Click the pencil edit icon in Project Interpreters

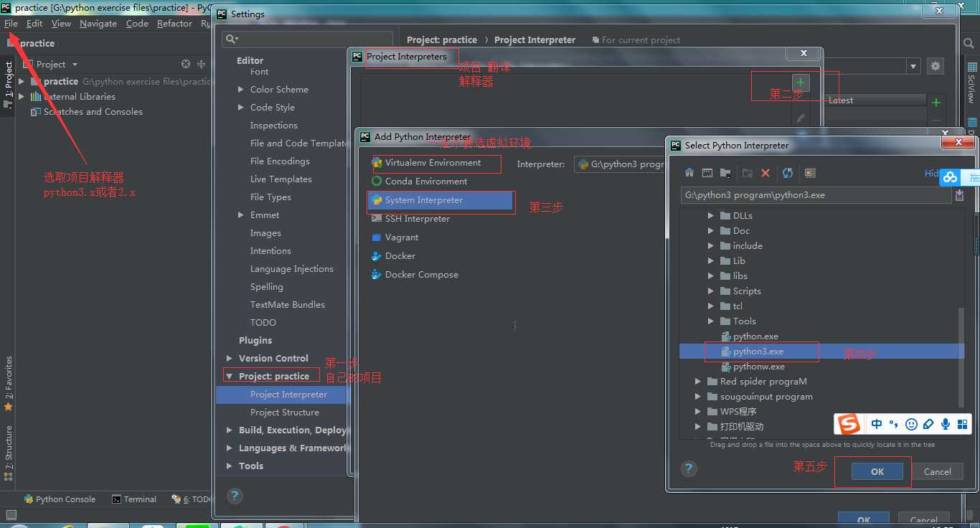[x=801, y=118]
